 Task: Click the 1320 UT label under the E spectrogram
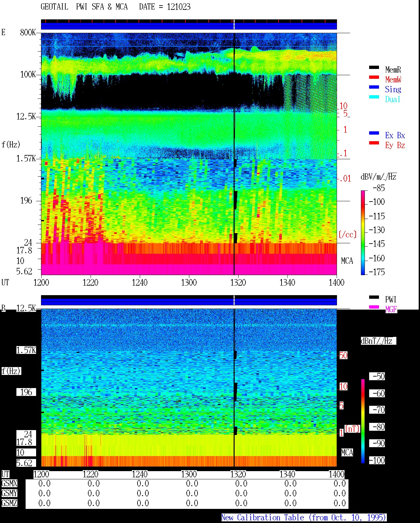coord(238,283)
